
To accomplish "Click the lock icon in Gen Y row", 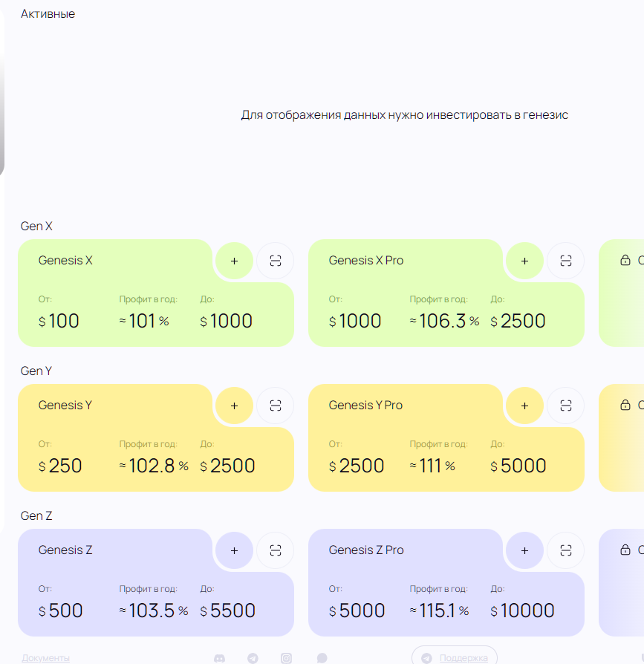I will tap(625, 406).
